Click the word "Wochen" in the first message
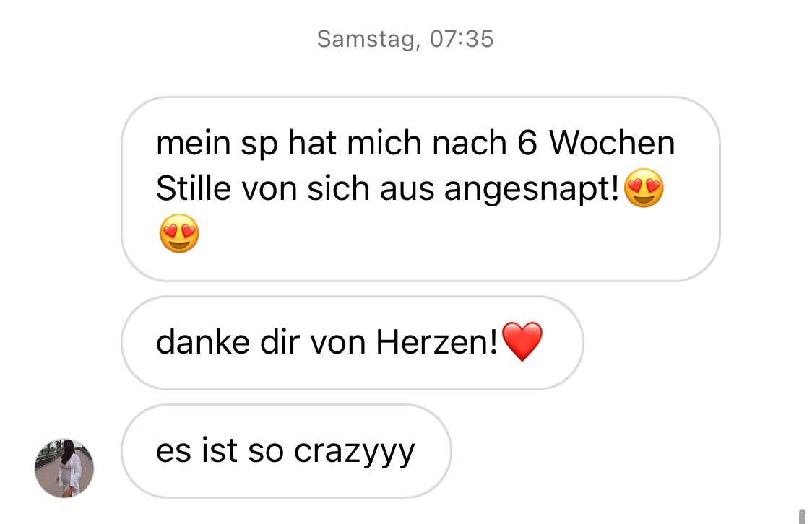The height and width of the screenshot is (524, 812). (x=612, y=142)
